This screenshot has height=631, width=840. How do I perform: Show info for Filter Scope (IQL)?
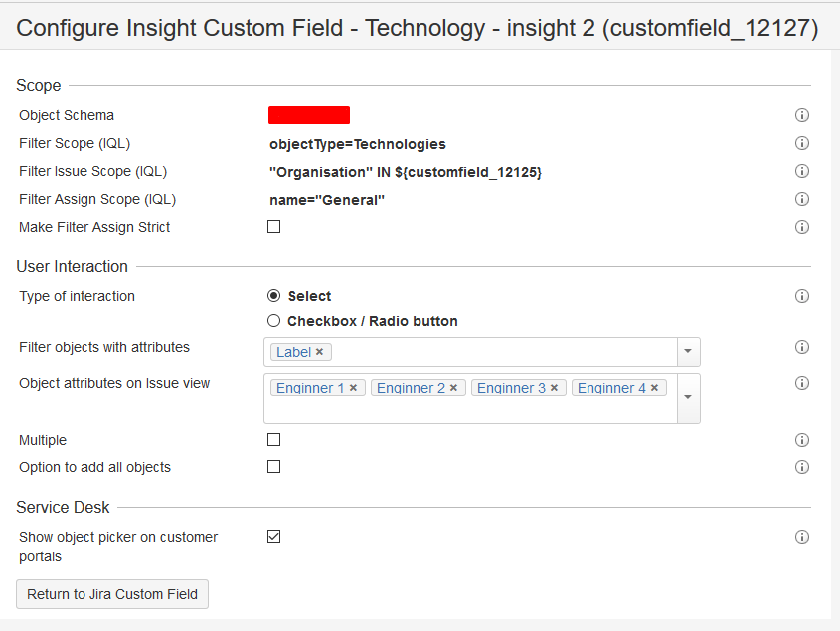click(x=801, y=143)
